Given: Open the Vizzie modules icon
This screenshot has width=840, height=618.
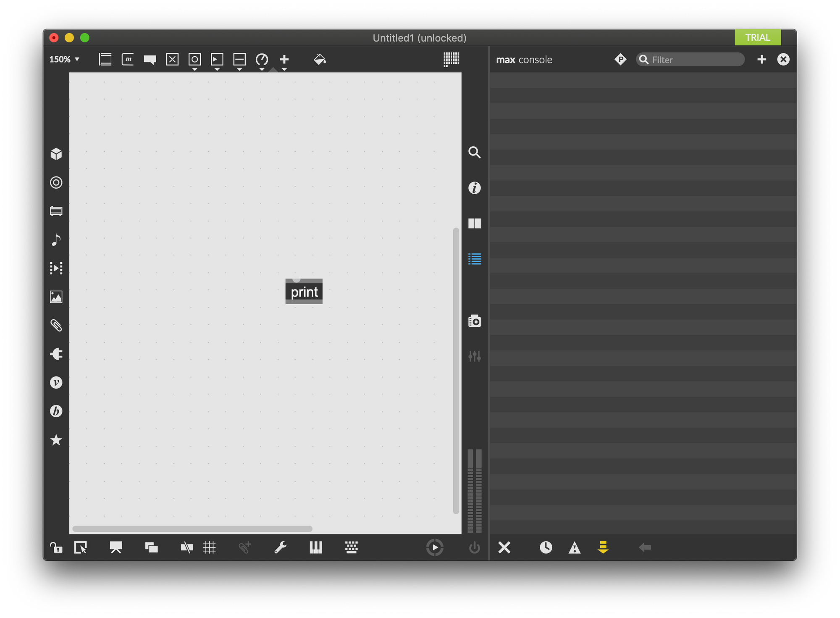Looking at the screenshot, I should pos(56,382).
